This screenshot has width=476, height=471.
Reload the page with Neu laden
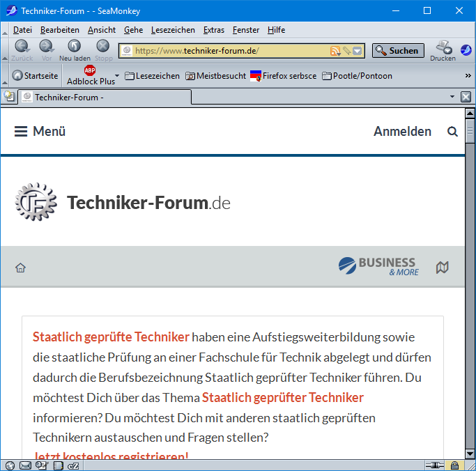click(75, 51)
